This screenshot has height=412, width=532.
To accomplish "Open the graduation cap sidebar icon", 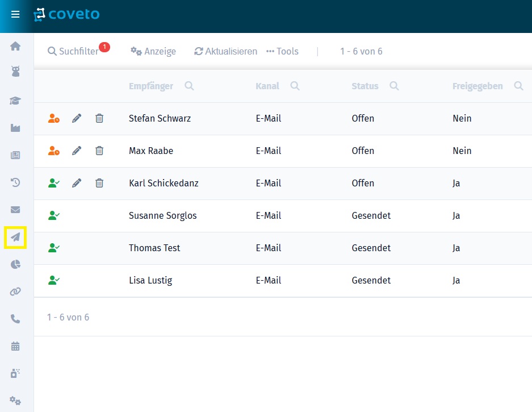I will [x=15, y=101].
